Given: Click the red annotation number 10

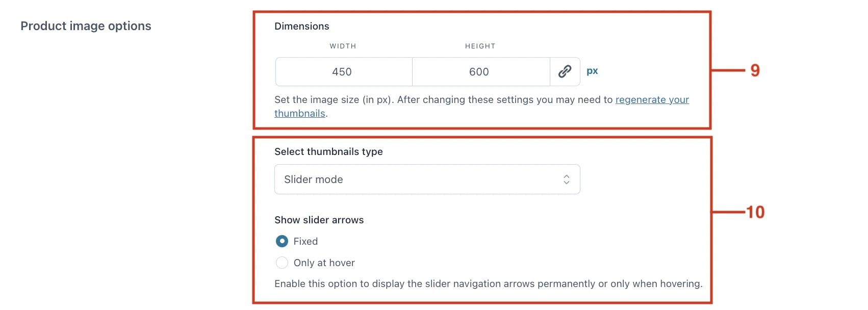Looking at the screenshot, I should (x=756, y=212).
